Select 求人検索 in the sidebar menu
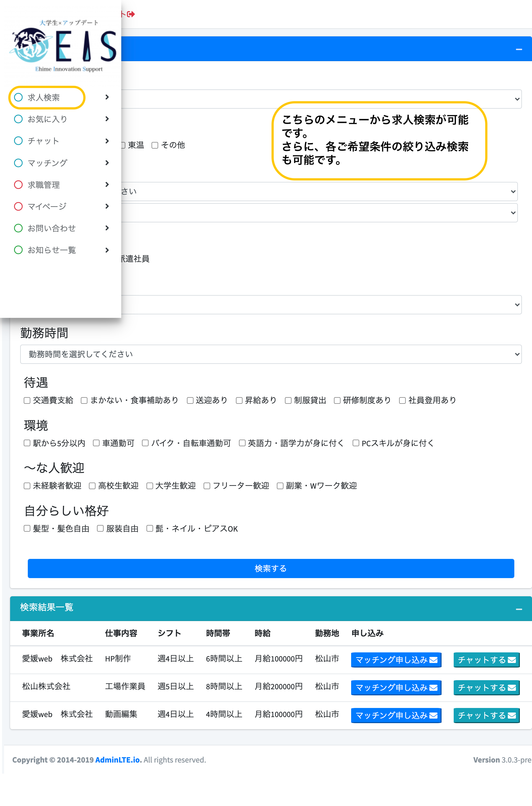 [x=43, y=97]
